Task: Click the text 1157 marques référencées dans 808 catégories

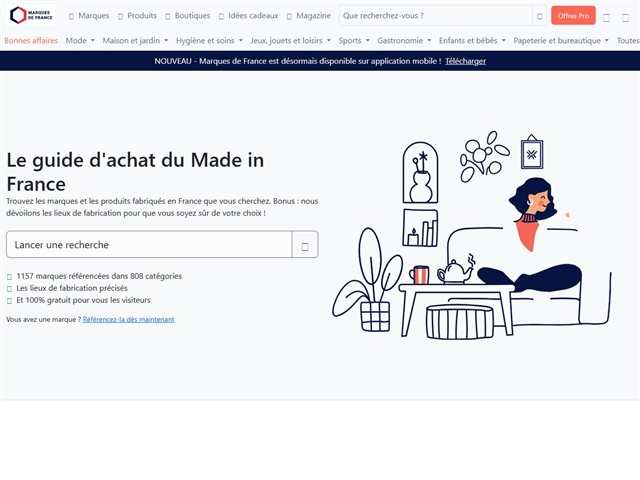Action: tap(99, 276)
